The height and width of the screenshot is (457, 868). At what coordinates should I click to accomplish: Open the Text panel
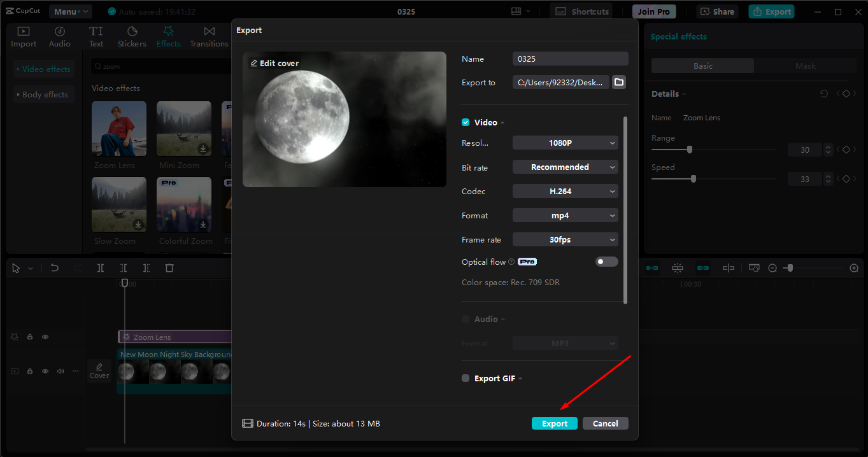(x=96, y=36)
